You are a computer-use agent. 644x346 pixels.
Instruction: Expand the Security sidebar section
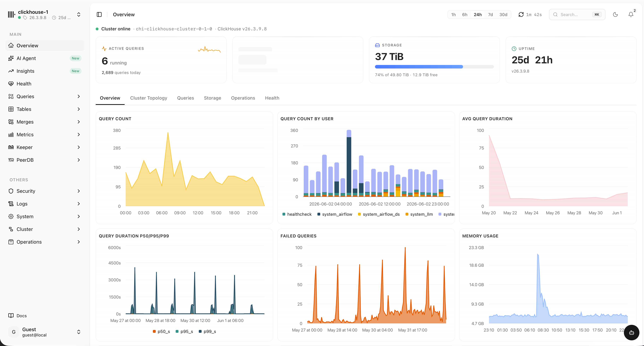pos(79,191)
